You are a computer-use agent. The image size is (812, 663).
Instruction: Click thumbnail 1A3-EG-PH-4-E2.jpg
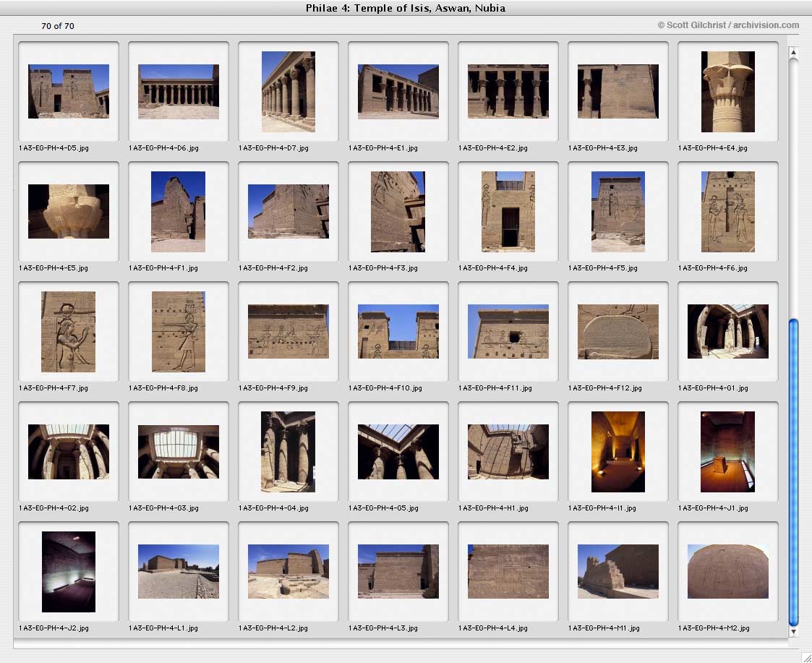click(x=508, y=91)
